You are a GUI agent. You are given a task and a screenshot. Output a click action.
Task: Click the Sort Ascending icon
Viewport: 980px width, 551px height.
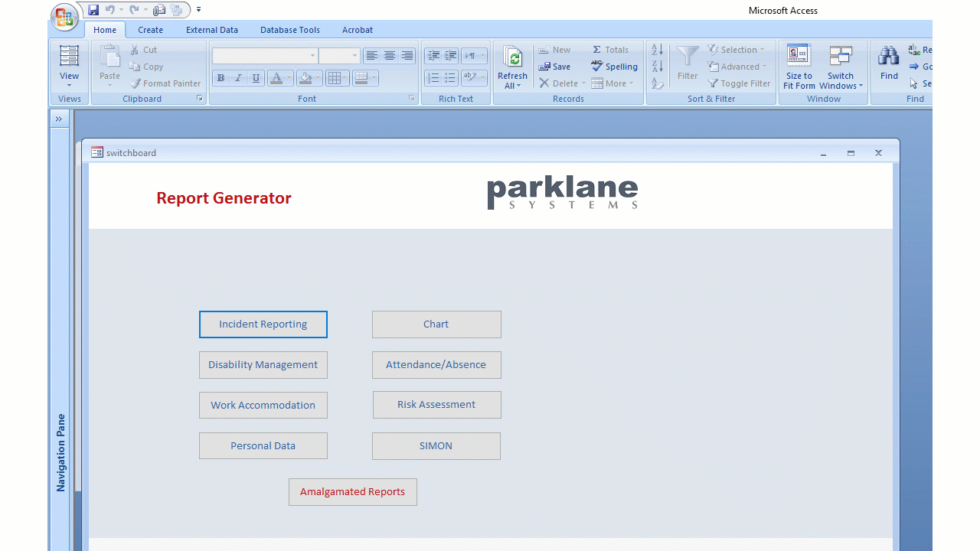pyautogui.click(x=657, y=50)
